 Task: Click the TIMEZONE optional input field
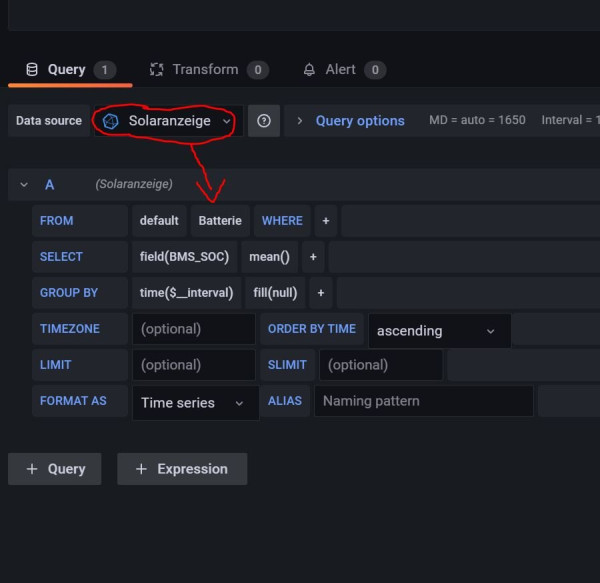[x=193, y=329]
